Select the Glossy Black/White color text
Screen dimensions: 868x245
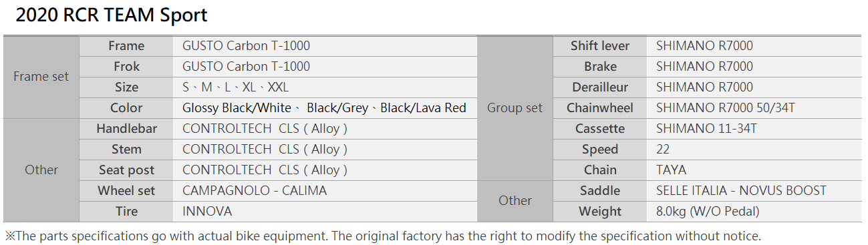click(237, 108)
